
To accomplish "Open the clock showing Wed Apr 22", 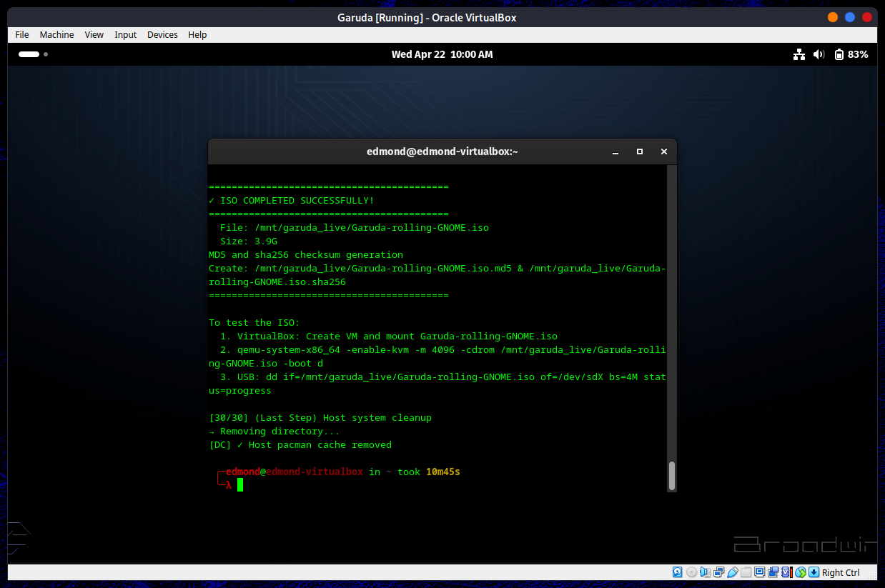I will [x=442, y=54].
